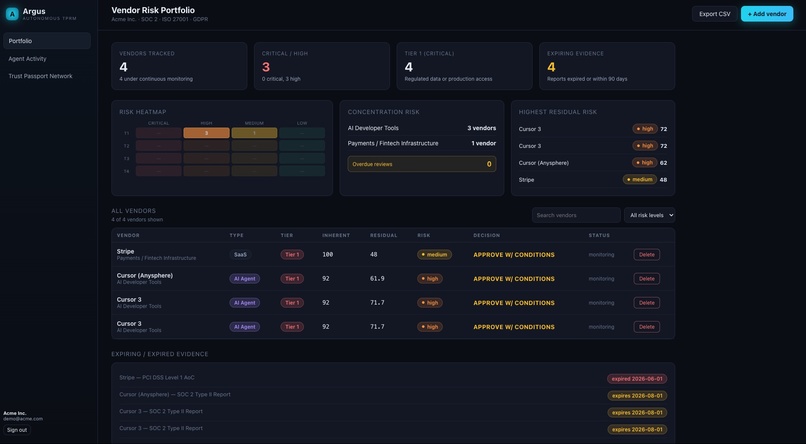The height and width of the screenshot is (444, 806).
Task: Click the expired 2026-06-01 badge
Action: point(637,379)
